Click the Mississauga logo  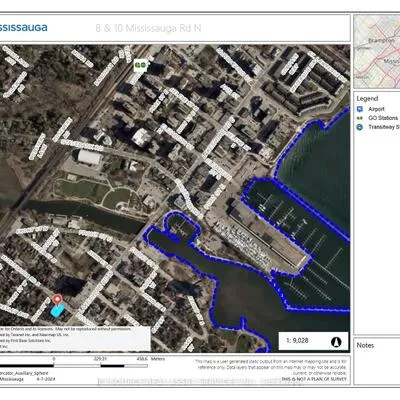(23, 28)
